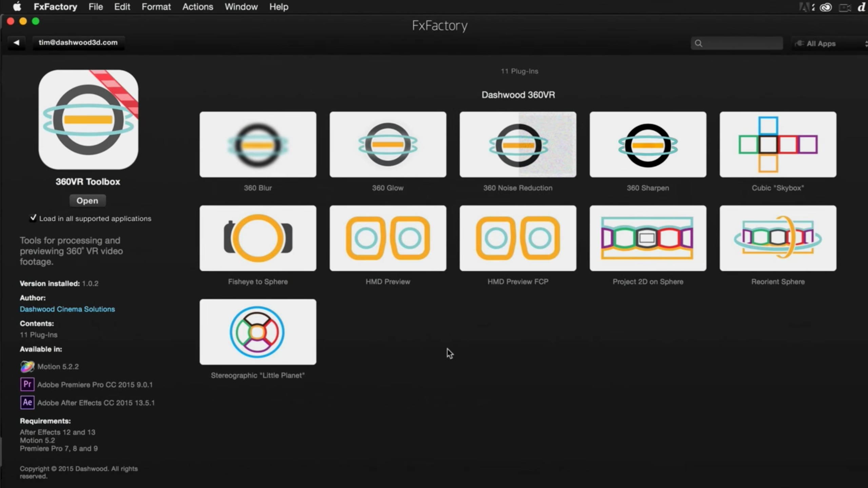868x488 pixels.
Task: Click the Adobe Premiere Pro CC 2015 9.0.1 text
Action: click(95, 385)
